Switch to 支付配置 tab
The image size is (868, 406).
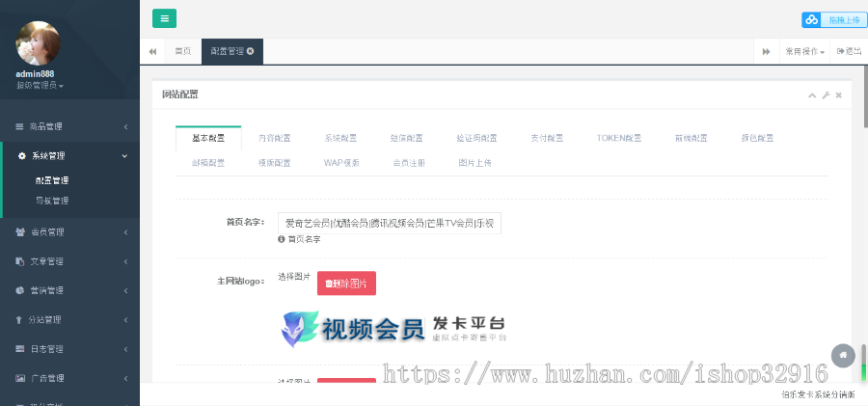547,139
